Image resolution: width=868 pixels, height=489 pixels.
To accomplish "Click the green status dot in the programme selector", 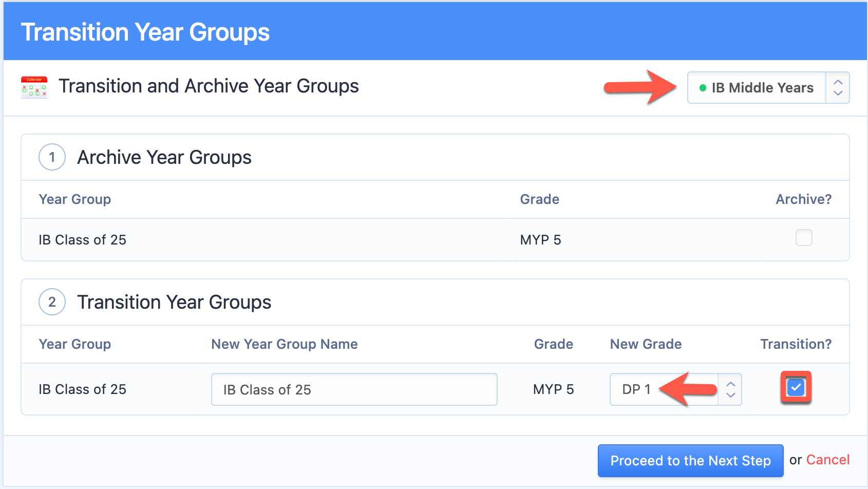I will [x=703, y=88].
